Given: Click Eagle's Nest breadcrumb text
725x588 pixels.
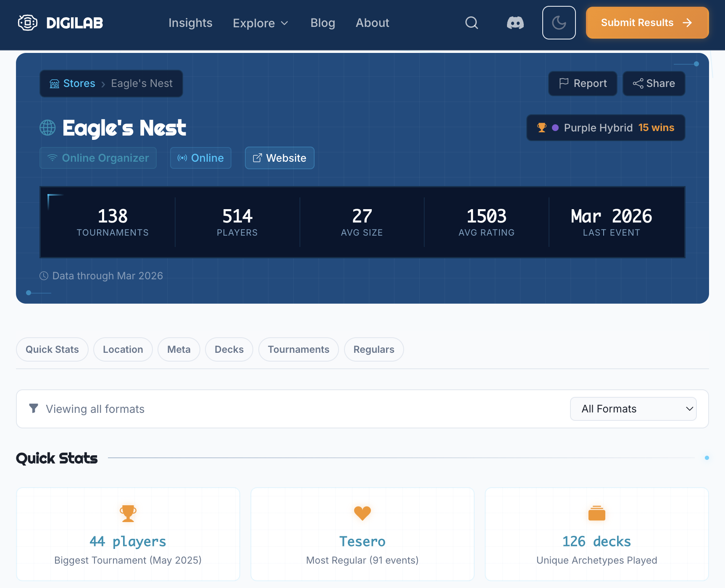Looking at the screenshot, I should click(x=142, y=84).
